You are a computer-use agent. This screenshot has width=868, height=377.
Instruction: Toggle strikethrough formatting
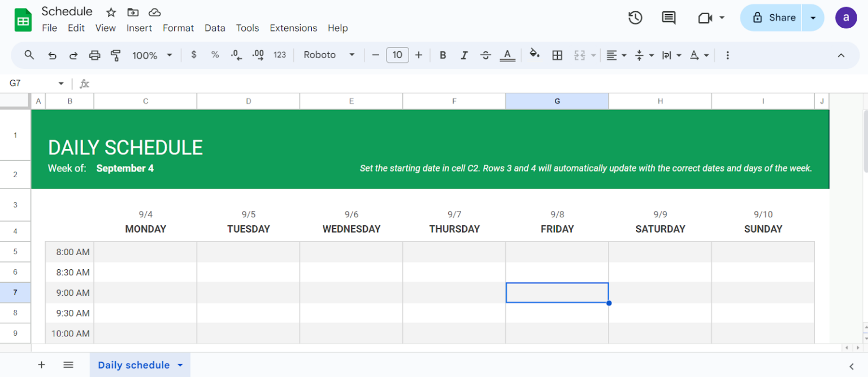point(485,55)
